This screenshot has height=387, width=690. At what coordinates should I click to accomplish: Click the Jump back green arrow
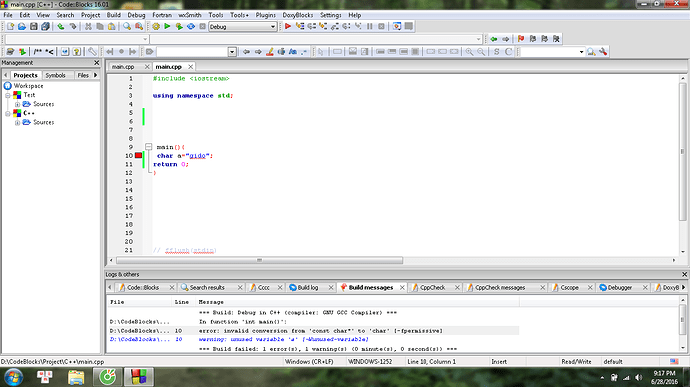pyautogui.click(x=494, y=39)
